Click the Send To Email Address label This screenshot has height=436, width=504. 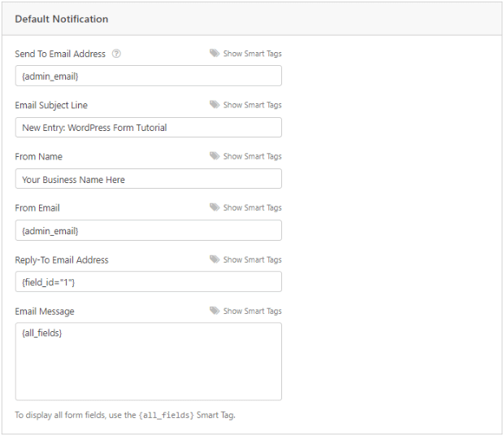[60, 54]
